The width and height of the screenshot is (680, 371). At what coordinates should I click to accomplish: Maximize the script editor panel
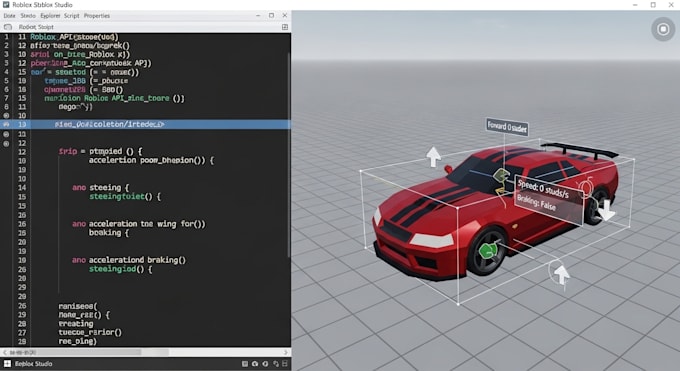click(x=271, y=15)
